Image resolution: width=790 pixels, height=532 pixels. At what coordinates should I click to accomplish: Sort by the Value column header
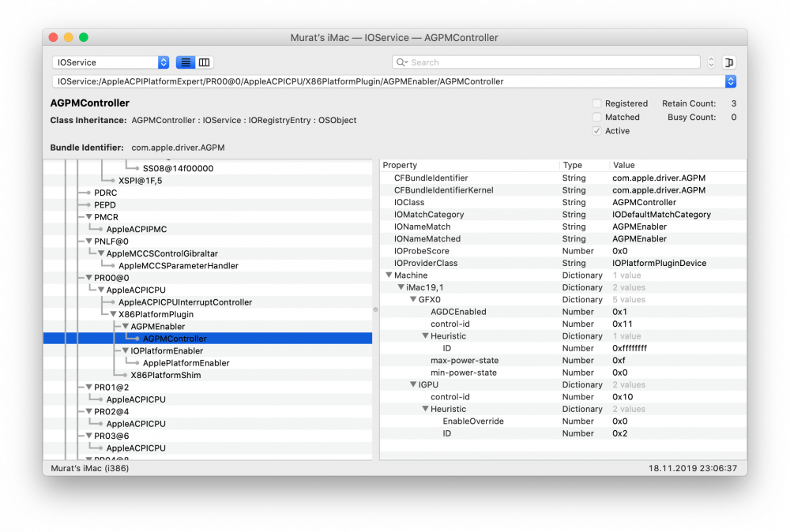point(678,165)
